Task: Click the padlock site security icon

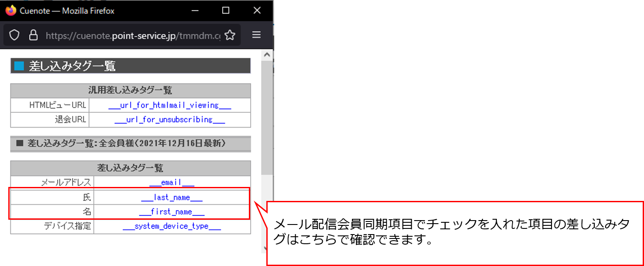Action: point(34,35)
